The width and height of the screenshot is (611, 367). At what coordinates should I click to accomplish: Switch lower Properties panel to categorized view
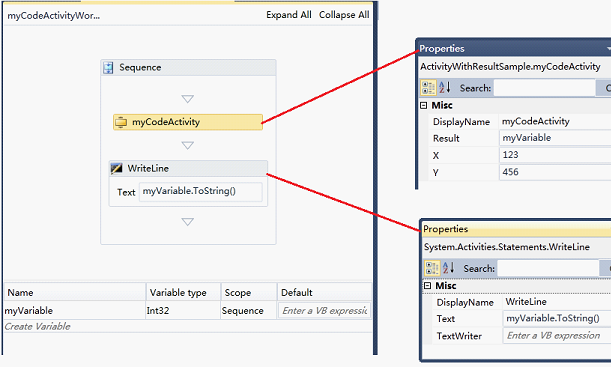432,268
